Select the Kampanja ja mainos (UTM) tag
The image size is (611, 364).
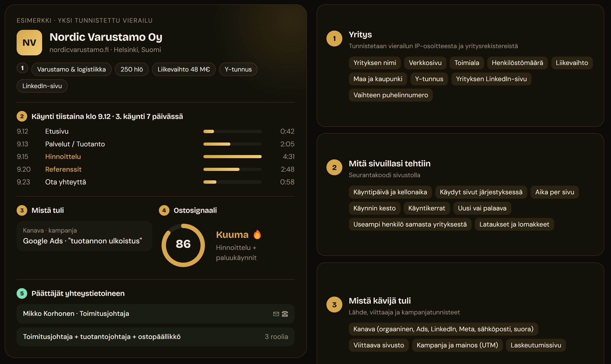point(457,345)
